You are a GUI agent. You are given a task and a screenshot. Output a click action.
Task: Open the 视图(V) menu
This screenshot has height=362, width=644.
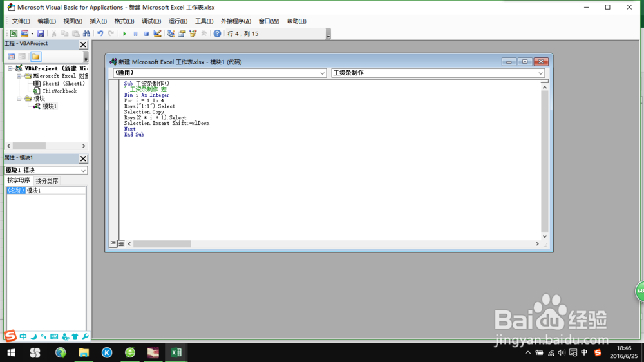(x=73, y=21)
